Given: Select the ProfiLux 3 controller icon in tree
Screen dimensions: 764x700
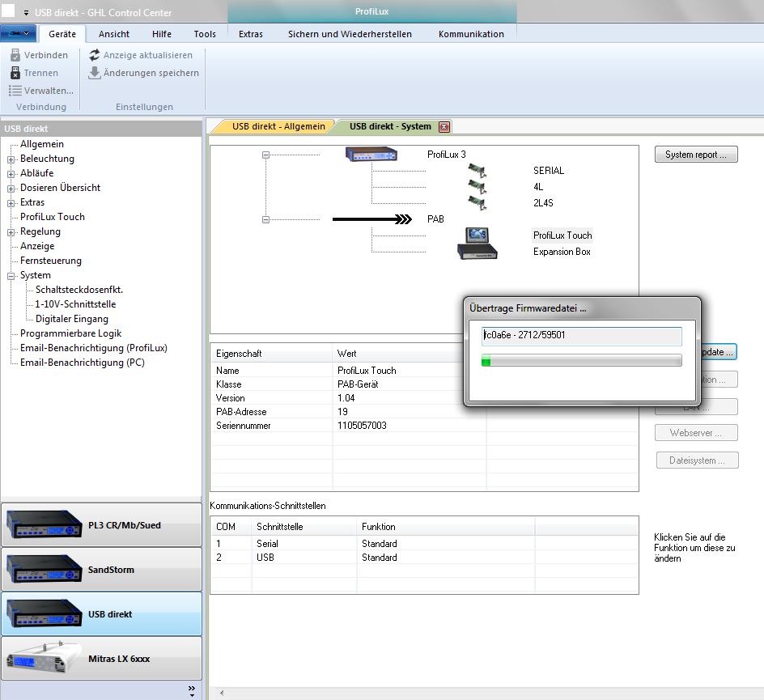Looking at the screenshot, I should [371, 155].
